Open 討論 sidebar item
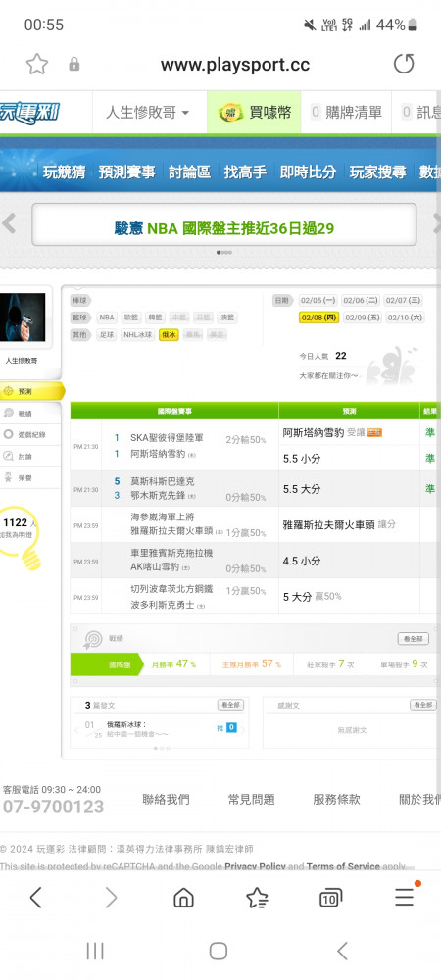 30,457
